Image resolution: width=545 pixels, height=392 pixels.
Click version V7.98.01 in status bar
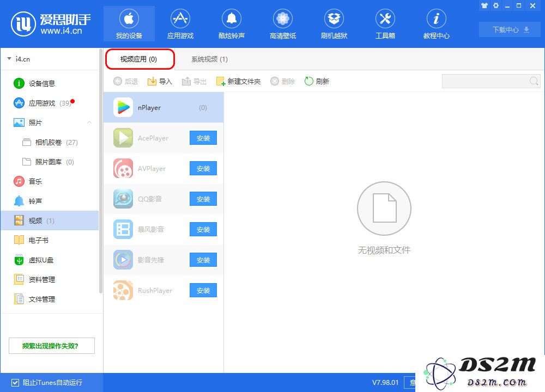pos(385,383)
